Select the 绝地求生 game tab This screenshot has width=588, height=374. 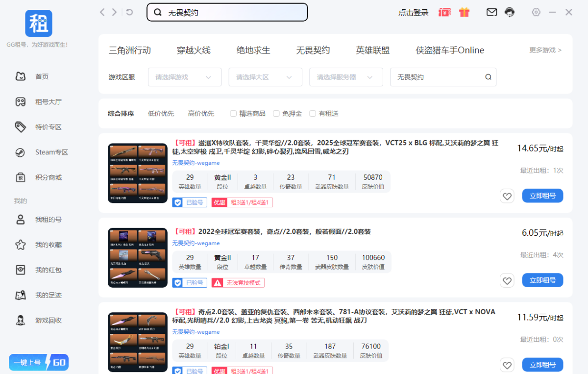click(253, 50)
